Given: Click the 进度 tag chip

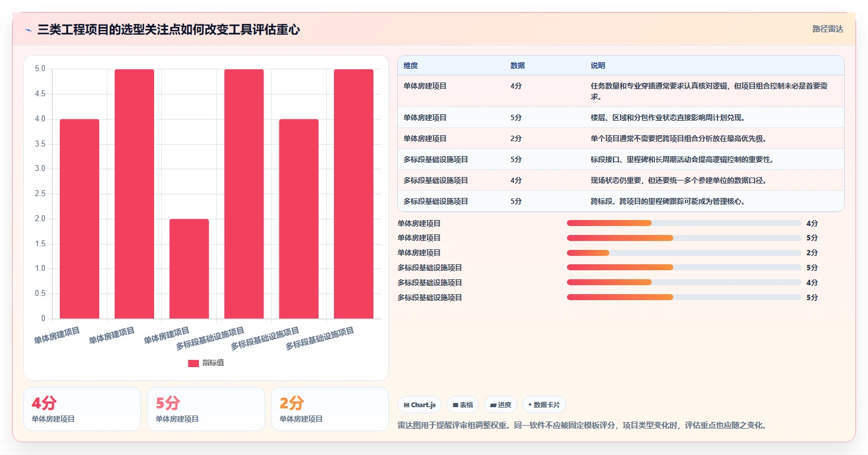Looking at the screenshot, I should click(x=501, y=405).
